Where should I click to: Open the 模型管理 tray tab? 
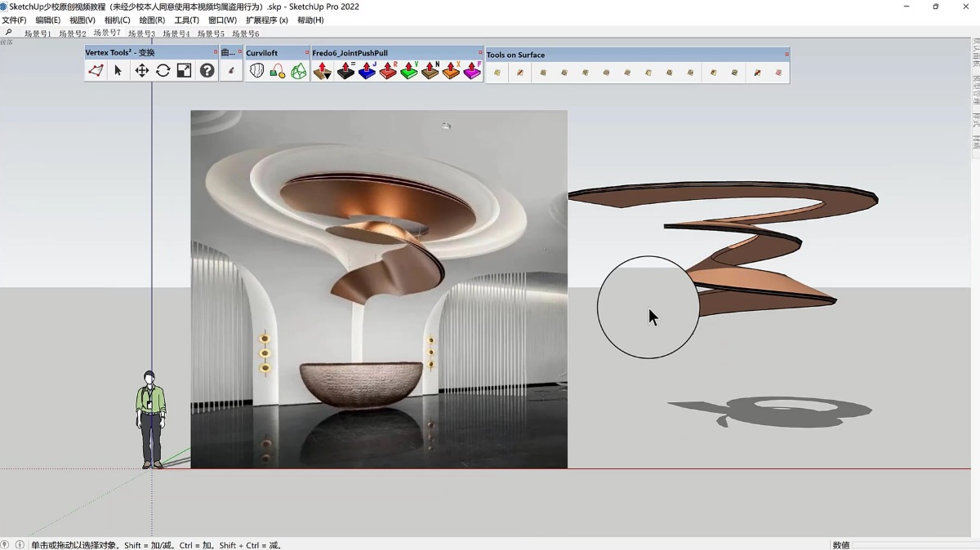[975, 91]
